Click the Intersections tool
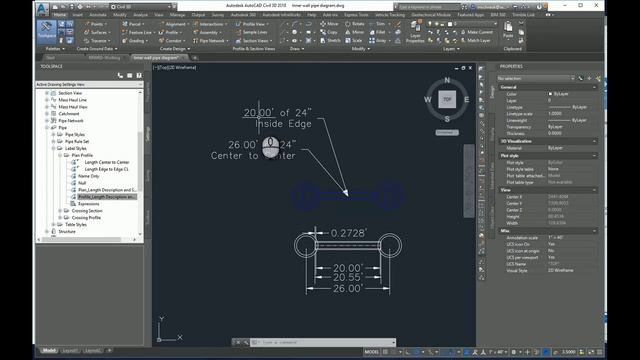Screen dimensions: 640x360 point(209,24)
